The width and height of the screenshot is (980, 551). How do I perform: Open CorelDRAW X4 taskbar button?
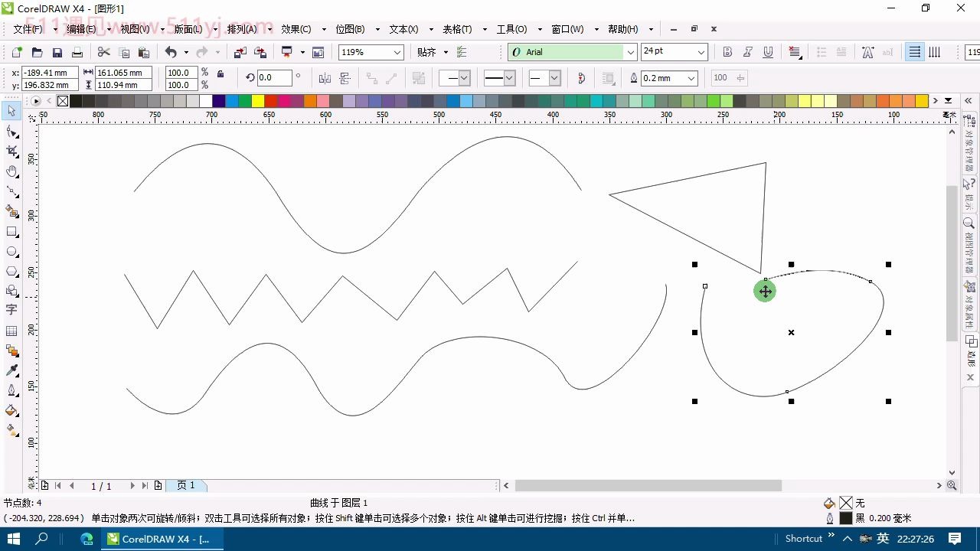pos(162,539)
